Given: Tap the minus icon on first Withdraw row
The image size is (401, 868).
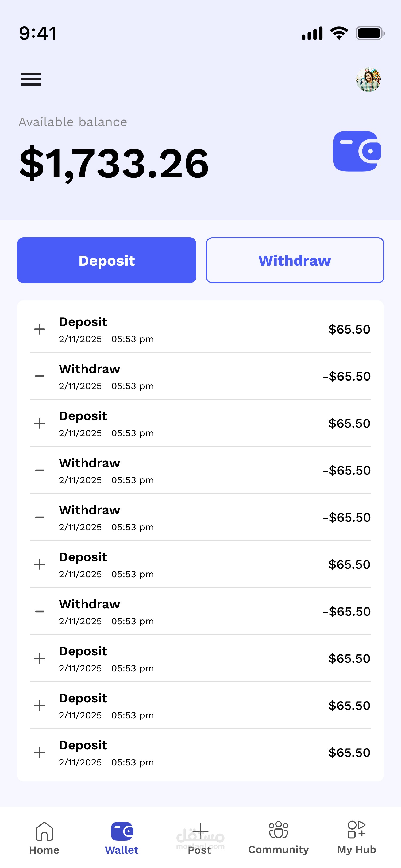Looking at the screenshot, I should (40, 376).
